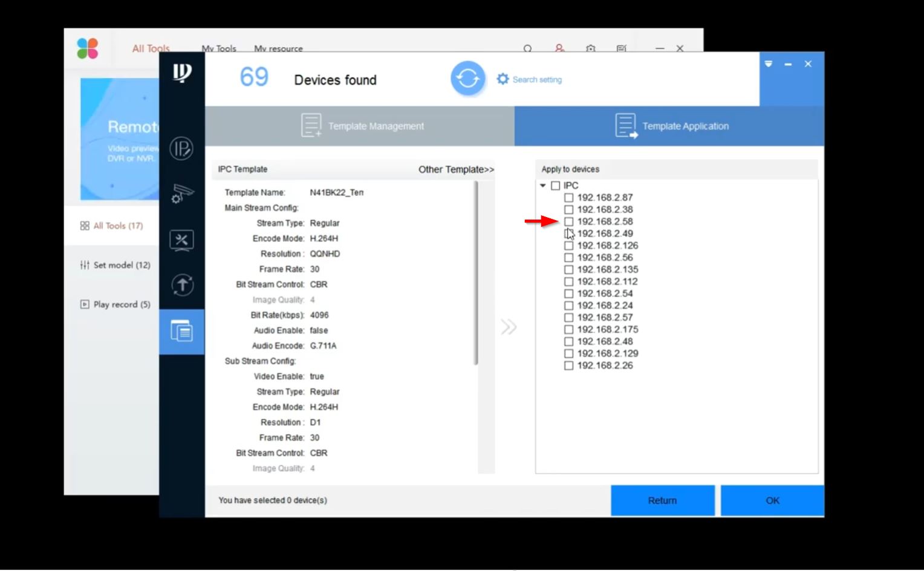Tick the checkbox for 192.168.2.135
This screenshot has height=571, width=924.
point(568,270)
